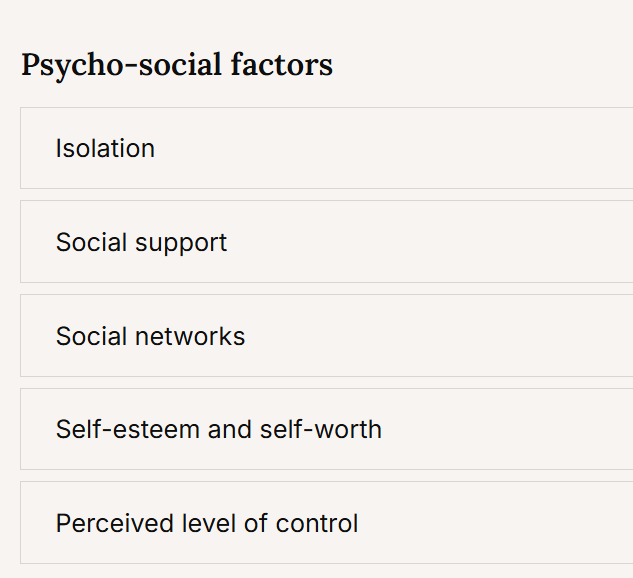
Task: Click the word "factors" in the heading
Action: point(282,65)
